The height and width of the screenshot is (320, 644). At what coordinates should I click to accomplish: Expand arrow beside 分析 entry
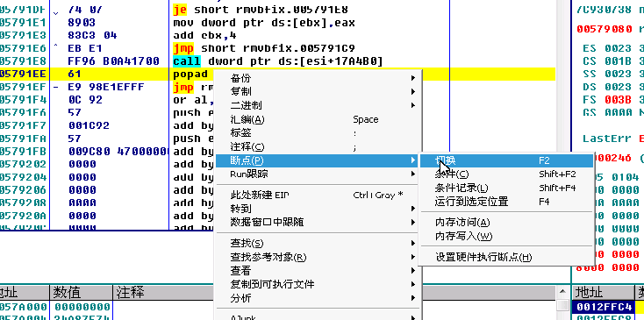tap(412, 298)
